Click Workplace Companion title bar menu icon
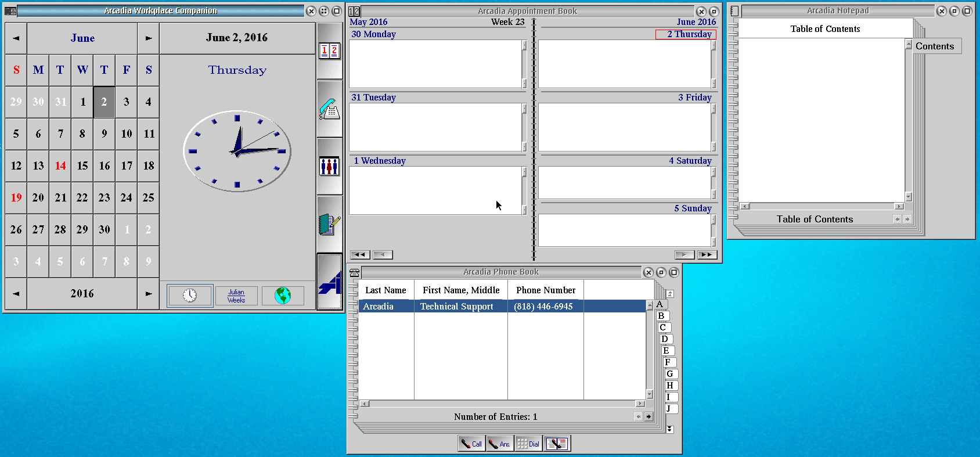This screenshot has width=980, height=457. (10, 11)
